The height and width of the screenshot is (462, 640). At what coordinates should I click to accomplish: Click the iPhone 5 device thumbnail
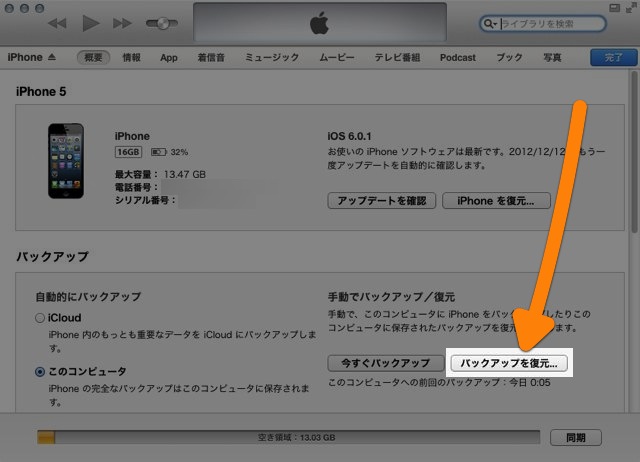pos(66,161)
